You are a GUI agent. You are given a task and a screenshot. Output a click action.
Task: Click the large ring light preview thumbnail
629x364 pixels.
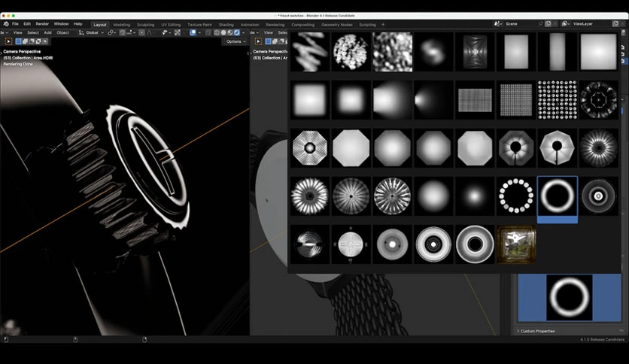(x=570, y=298)
